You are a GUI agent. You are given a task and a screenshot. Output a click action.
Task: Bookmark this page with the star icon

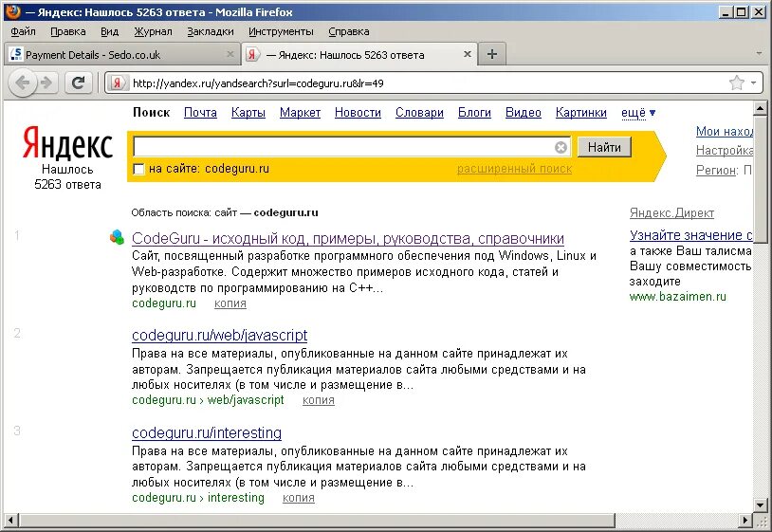coord(737,83)
